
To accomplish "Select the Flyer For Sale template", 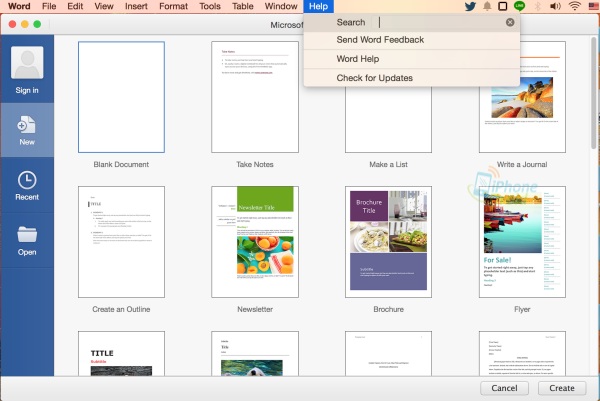I will tap(522, 242).
